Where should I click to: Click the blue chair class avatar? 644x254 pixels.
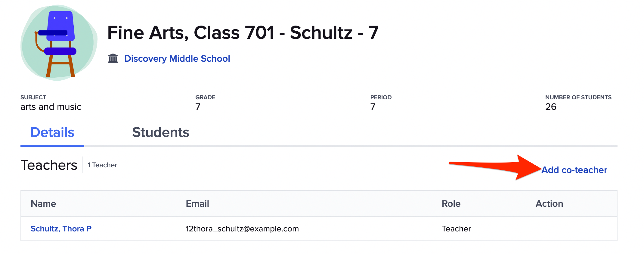pos(59,43)
